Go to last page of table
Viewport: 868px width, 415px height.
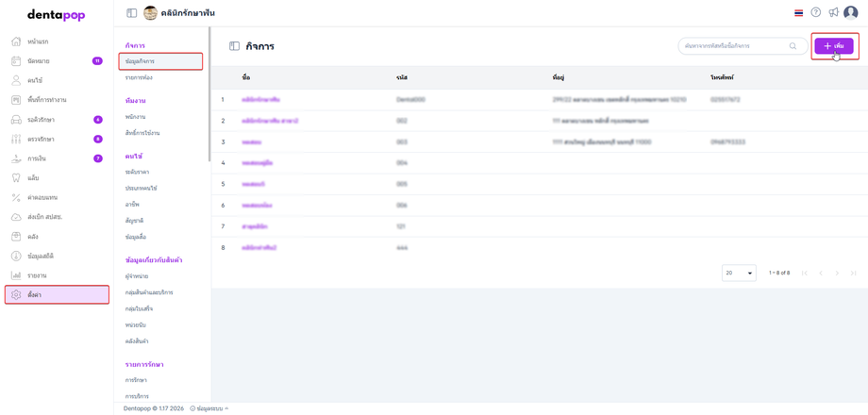(x=853, y=273)
